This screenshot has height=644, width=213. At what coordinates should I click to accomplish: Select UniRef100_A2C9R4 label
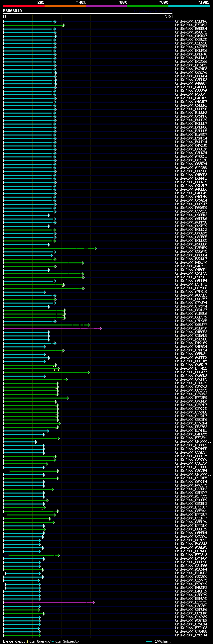(x=191, y=570)
